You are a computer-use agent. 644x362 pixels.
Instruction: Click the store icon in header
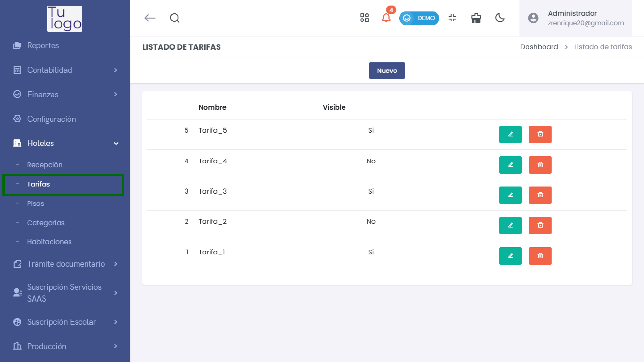point(476,18)
